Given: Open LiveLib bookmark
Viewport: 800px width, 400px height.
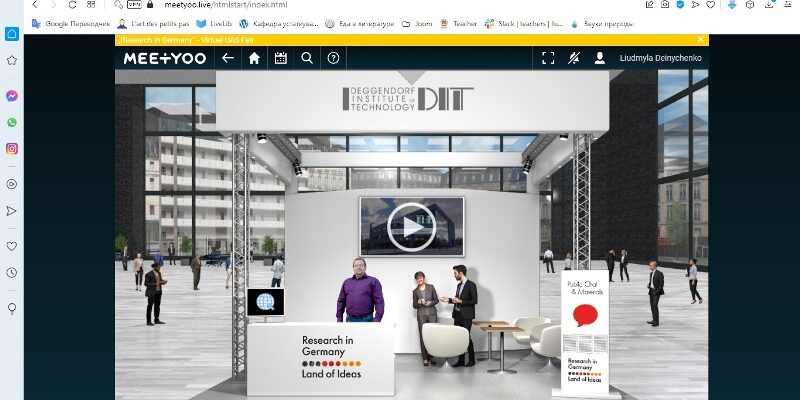Looking at the screenshot, I should pyautogui.click(x=214, y=23).
